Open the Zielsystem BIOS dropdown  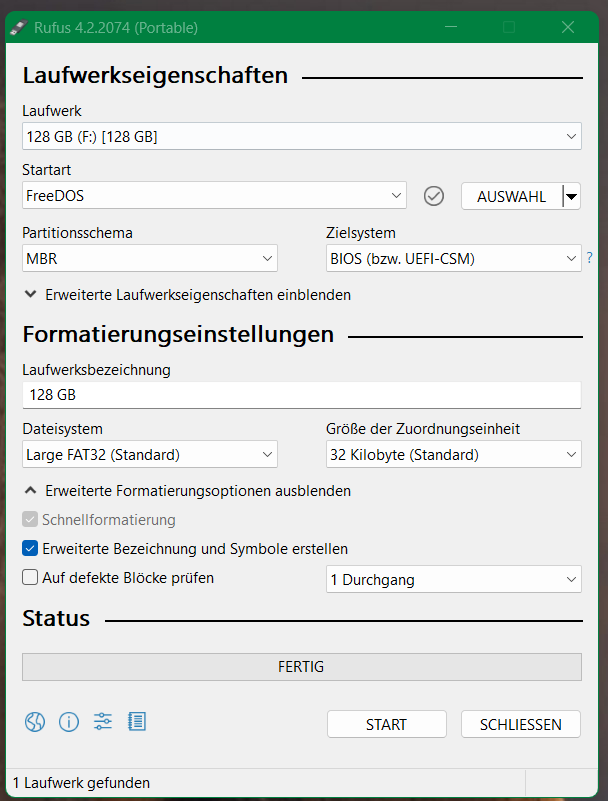(x=454, y=258)
